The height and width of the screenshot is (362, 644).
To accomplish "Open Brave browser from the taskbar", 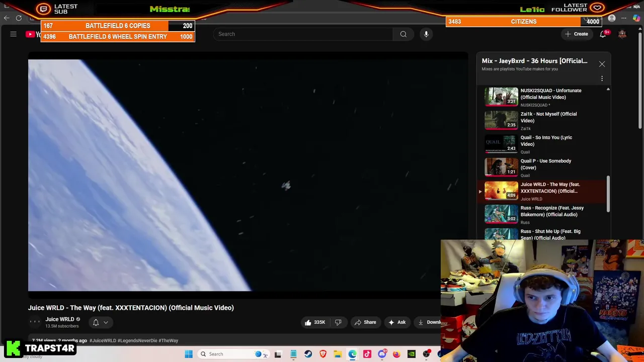I will (x=323, y=354).
